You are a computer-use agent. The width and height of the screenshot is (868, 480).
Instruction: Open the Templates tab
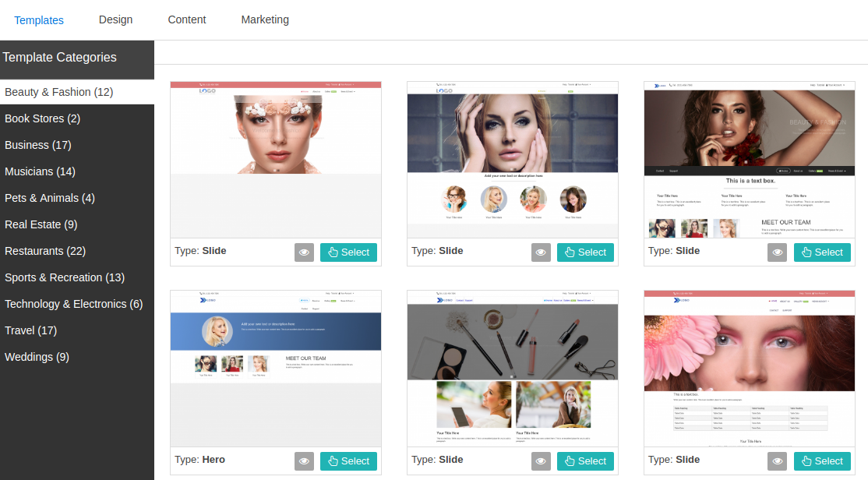tap(39, 19)
